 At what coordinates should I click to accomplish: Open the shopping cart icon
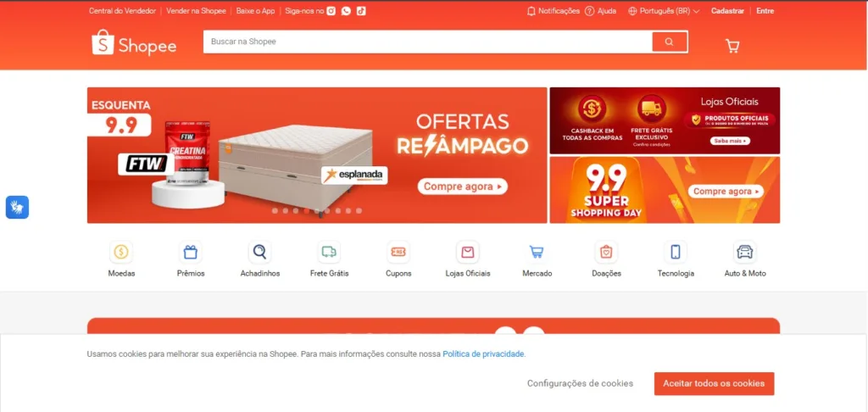pyautogui.click(x=732, y=46)
